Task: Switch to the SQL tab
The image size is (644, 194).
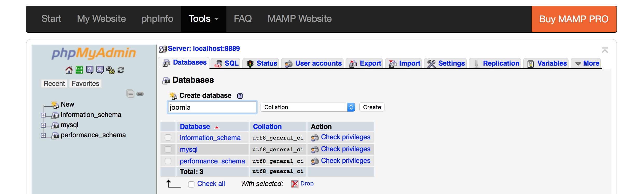Action: click(x=226, y=63)
